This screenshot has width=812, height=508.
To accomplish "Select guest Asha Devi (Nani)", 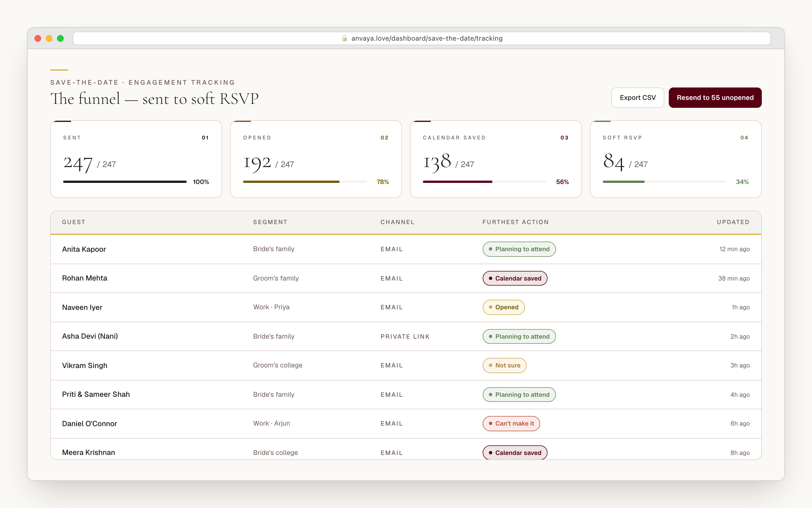I will point(90,336).
